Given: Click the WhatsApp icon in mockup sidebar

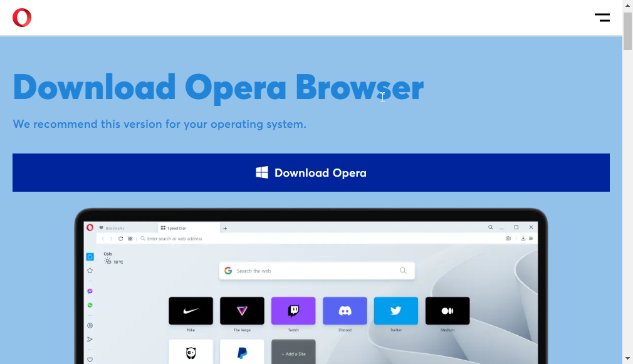Looking at the screenshot, I should click(x=90, y=305).
